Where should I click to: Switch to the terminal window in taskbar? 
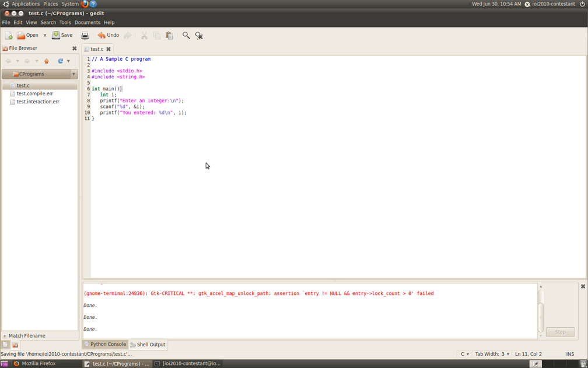click(188, 363)
